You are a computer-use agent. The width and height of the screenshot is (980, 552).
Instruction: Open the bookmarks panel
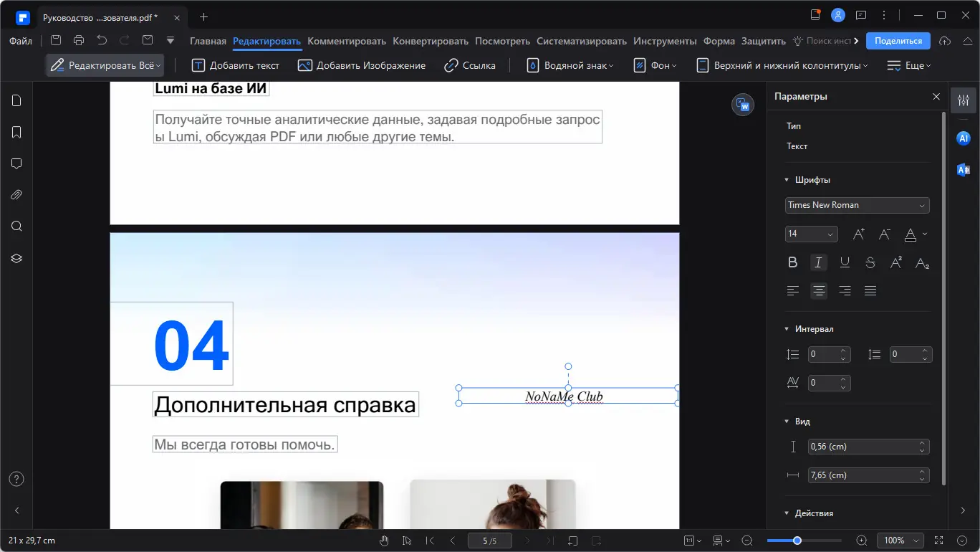(16, 132)
